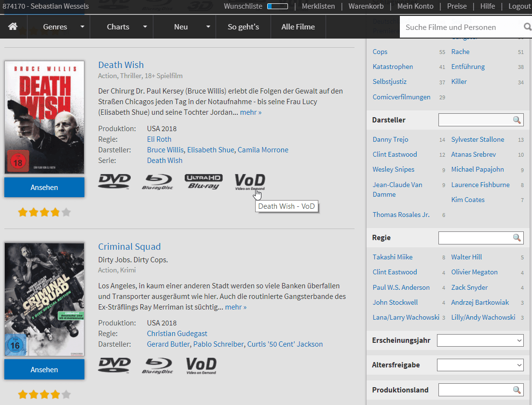Rate Death Wish with the first star

click(x=23, y=212)
